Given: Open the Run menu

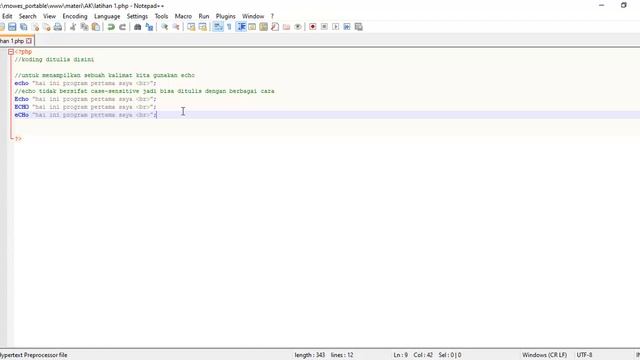Looking at the screenshot, I should point(204,16).
